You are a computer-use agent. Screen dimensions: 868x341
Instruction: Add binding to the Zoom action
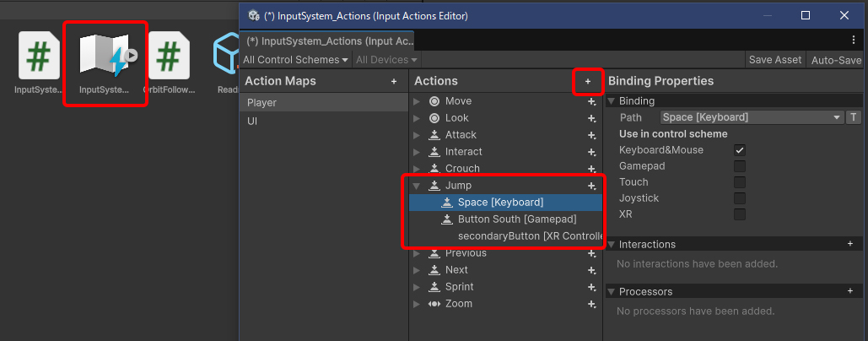point(591,304)
